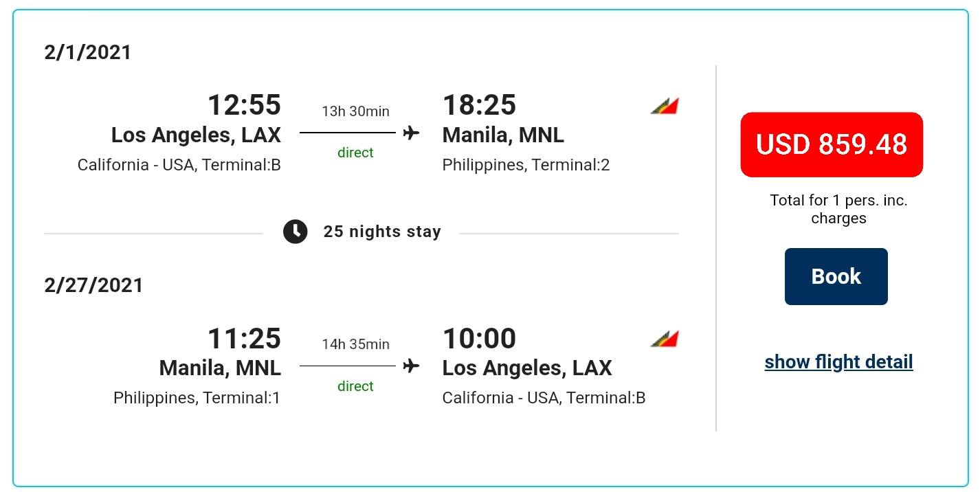Select the 2/27/2021 return date
The height and width of the screenshot is (492, 980).
pyautogui.click(x=93, y=285)
